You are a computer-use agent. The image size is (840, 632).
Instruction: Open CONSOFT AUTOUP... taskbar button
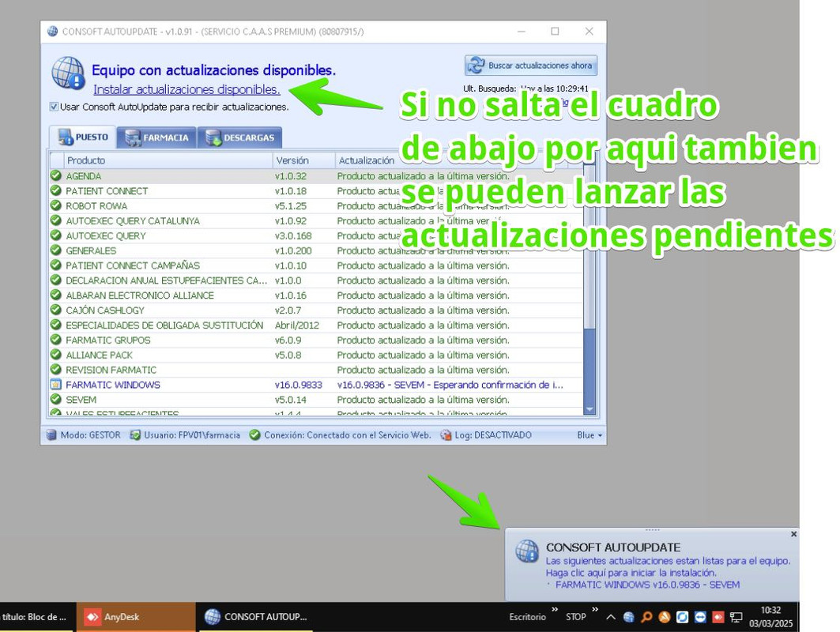point(256,617)
